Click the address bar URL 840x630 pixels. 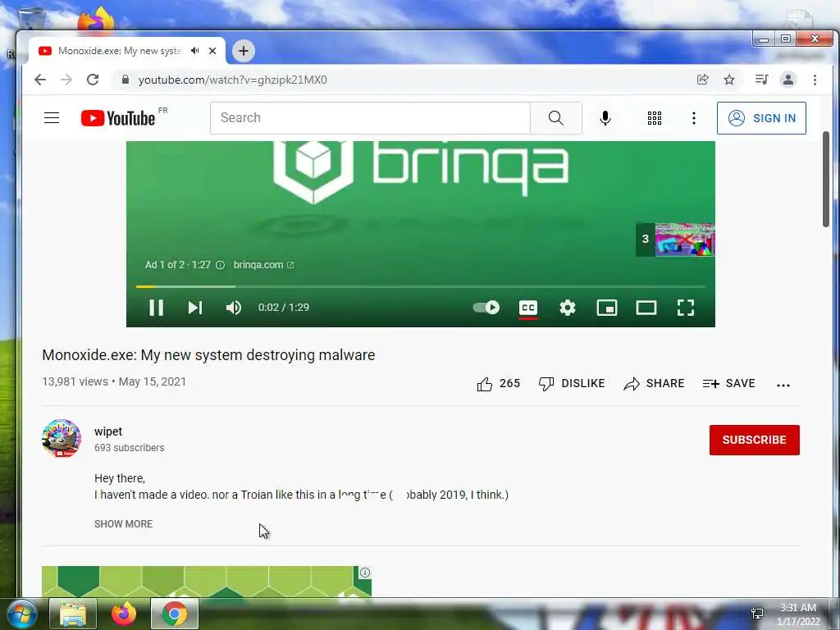point(232,80)
